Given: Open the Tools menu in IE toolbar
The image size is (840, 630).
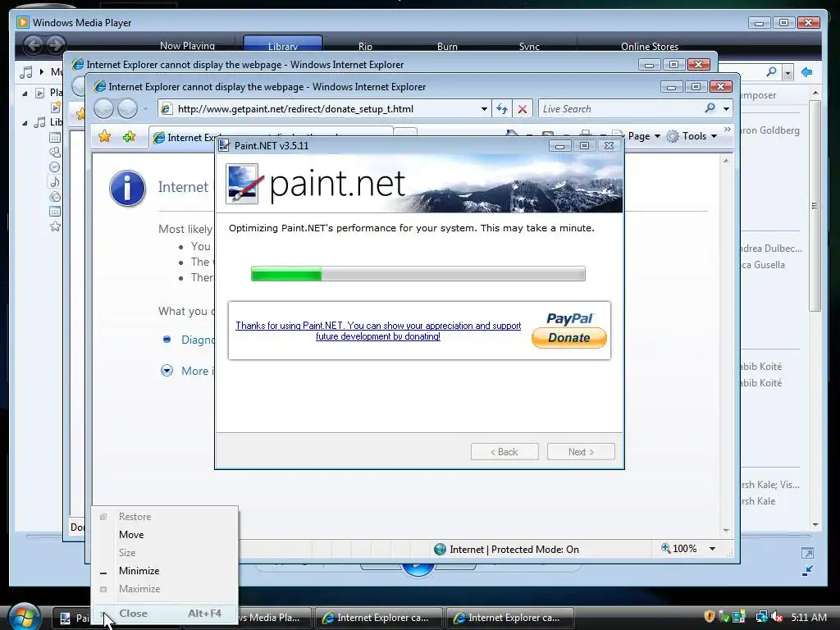Looking at the screenshot, I should 692,136.
